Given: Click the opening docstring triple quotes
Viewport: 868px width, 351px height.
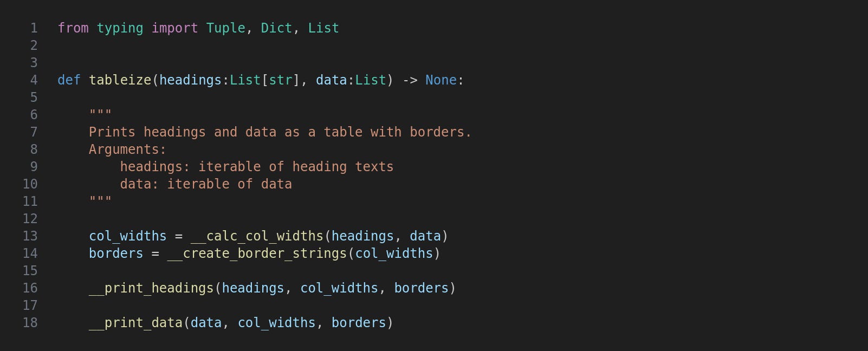Looking at the screenshot, I should [100, 113].
